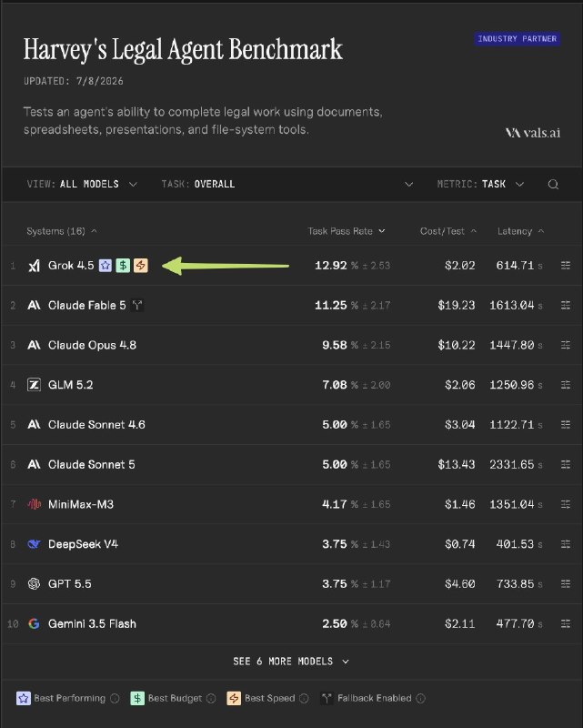583x728 pixels.
Task: Click Best Speed info icon in legend
Action: (x=304, y=698)
